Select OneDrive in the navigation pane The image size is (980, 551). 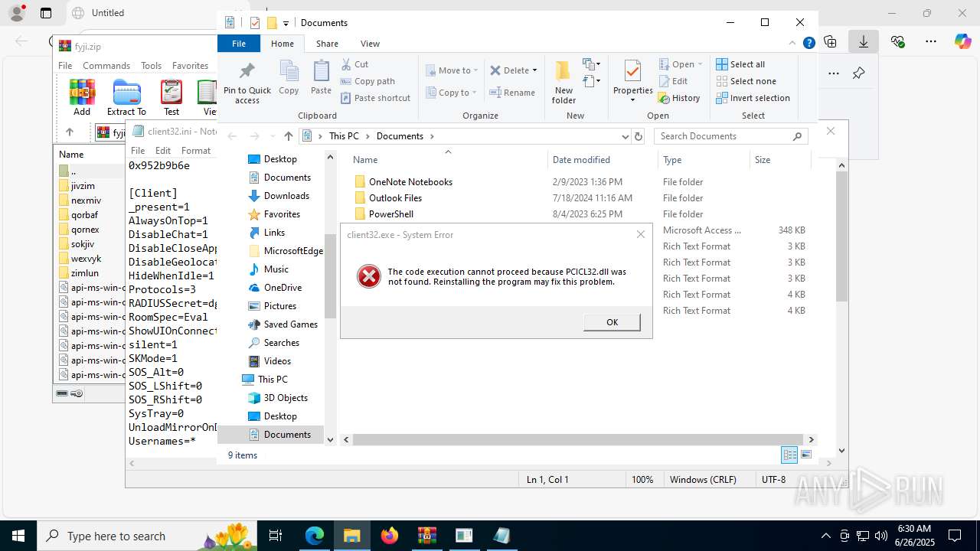pyautogui.click(x=283, y=288)
